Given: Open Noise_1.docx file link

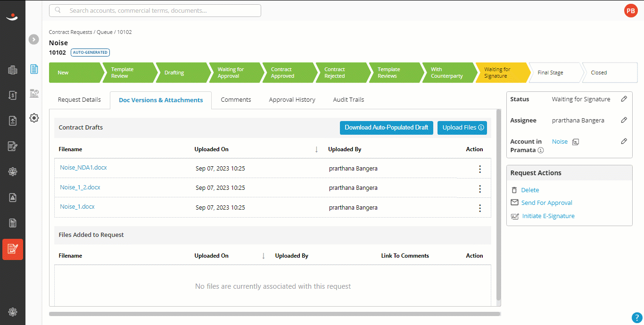Looking at the screenshot, I should [77, 206].
